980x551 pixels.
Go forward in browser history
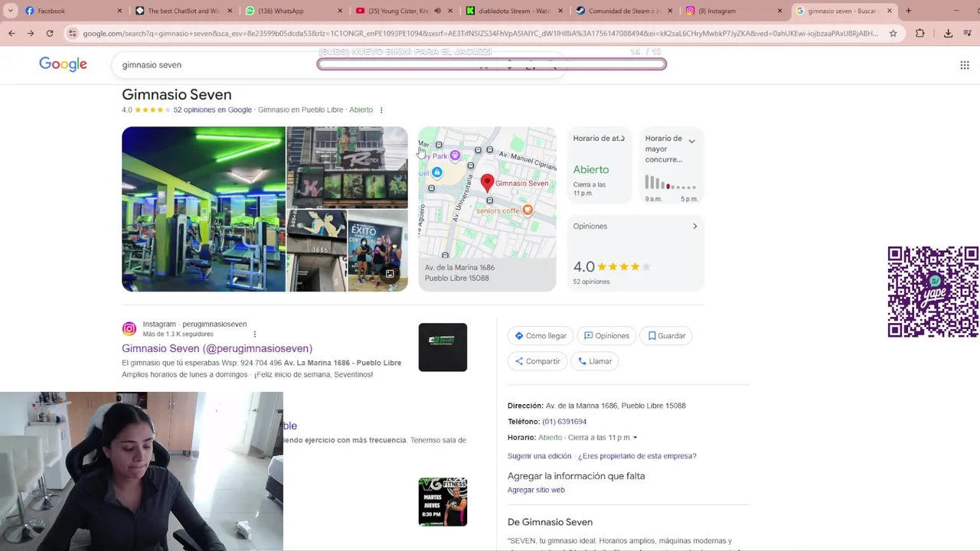31,33
